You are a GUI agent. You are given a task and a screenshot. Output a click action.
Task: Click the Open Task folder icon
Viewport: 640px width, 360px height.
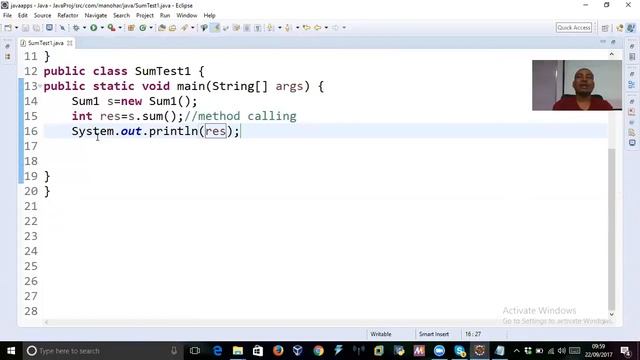coord(172,28)
